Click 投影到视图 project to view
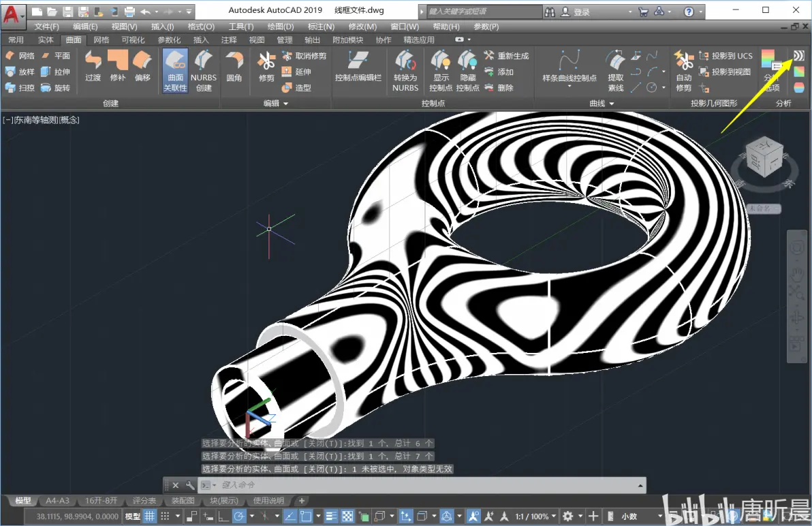 point(725,72)
